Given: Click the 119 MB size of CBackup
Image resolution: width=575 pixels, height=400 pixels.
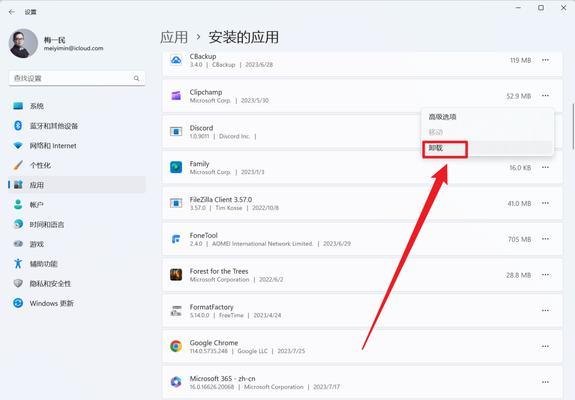Looking at the screenshot, I should click(x=520, y=60).
